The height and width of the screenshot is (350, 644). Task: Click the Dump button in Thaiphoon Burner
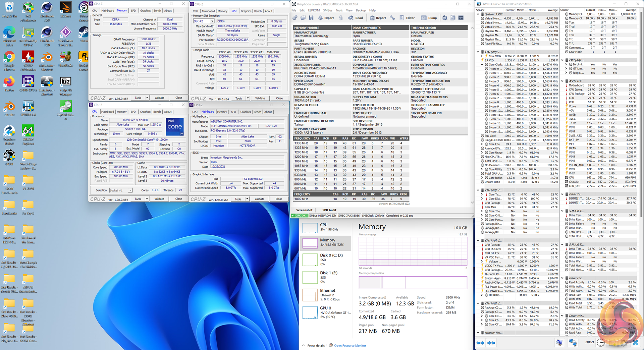[429, 18]
